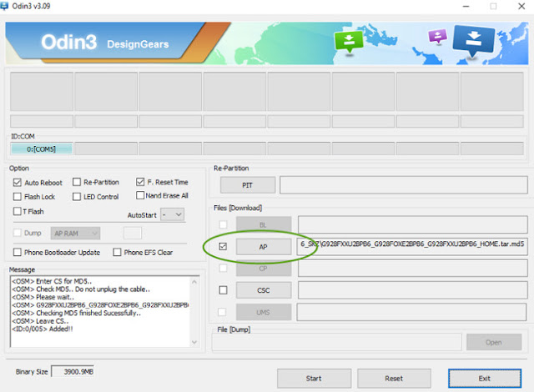
Task: Check the CSC file checkbox
Action: (x=223, y=290)
